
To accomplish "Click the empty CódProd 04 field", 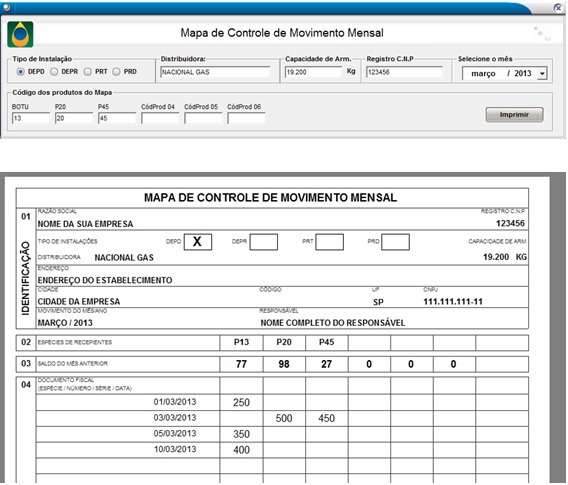I will coord(160,118).
